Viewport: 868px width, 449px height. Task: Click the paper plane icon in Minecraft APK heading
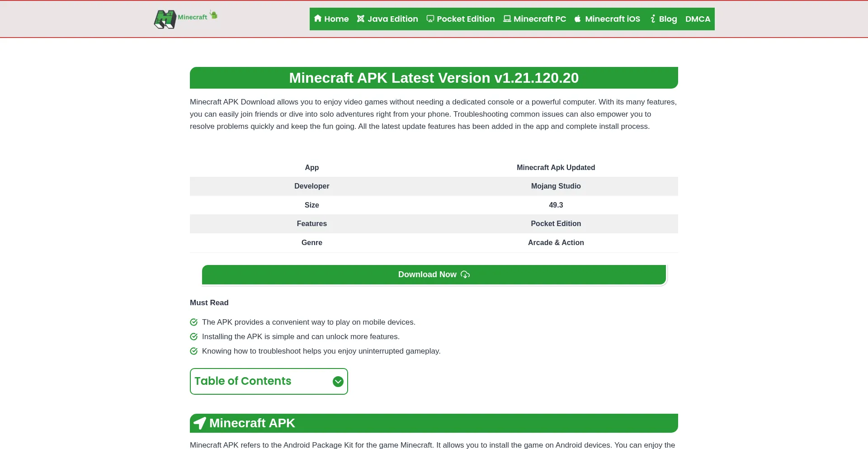point(200,423)
